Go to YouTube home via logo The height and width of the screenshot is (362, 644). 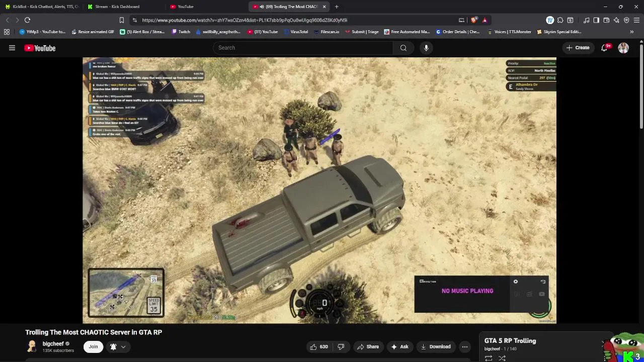point(40,48)
